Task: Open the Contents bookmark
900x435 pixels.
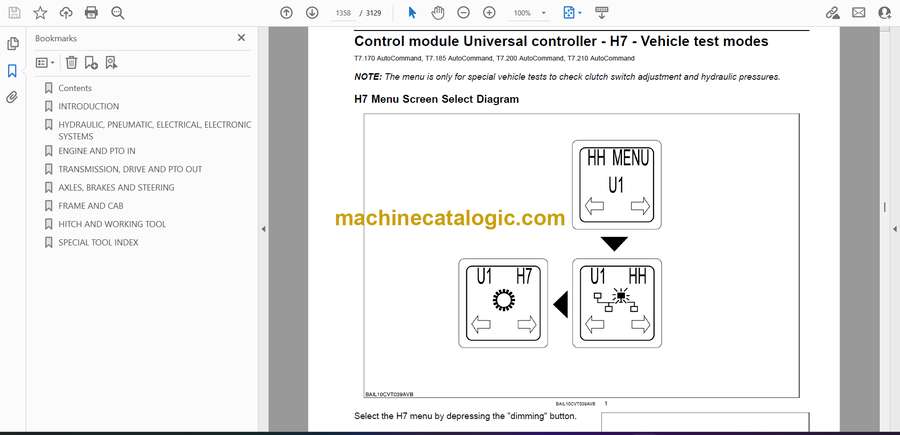Action: tap(75, 88)
